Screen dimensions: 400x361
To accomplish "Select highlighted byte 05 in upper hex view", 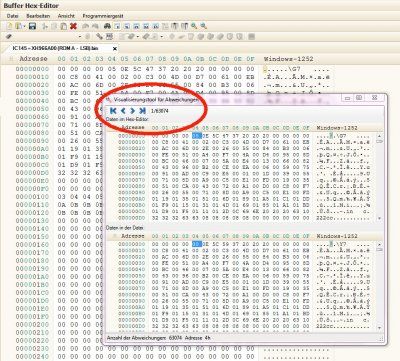I will click(x=197, y=136).
